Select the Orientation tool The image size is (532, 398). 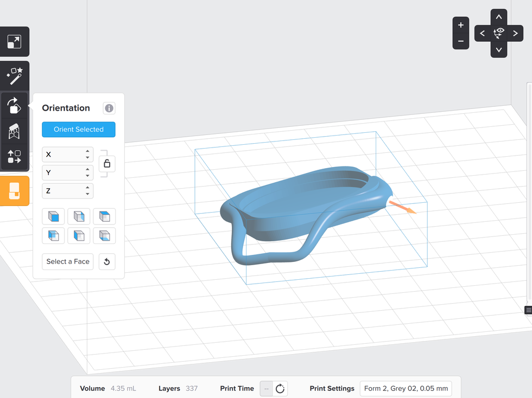coord(14,106)
